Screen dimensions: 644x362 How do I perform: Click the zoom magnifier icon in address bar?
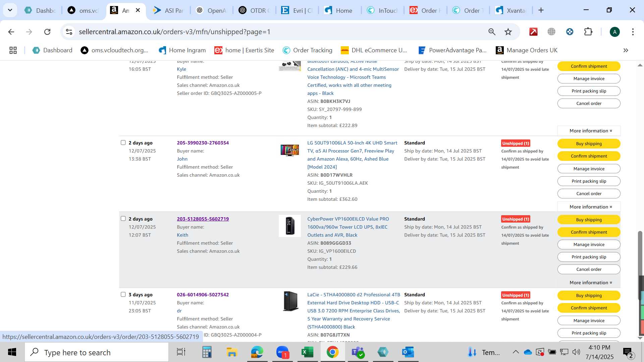[492, 32]
